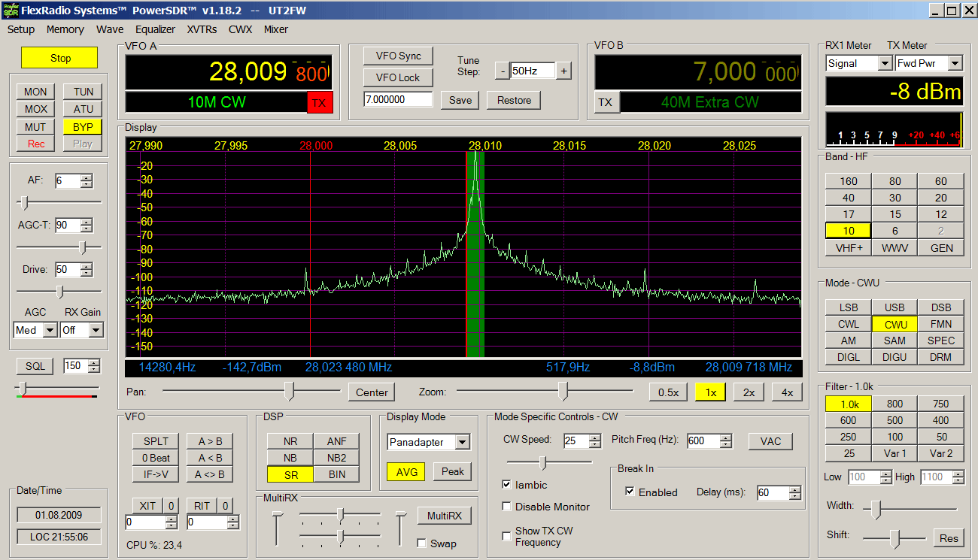Check the MultiRX Swap checkbox

coord(422,543)
